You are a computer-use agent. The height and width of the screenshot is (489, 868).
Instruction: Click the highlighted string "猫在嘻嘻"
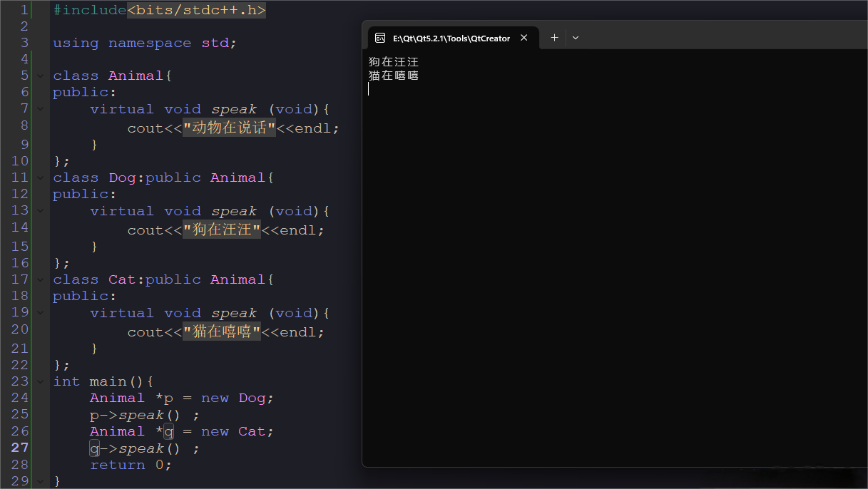point(222,331)
